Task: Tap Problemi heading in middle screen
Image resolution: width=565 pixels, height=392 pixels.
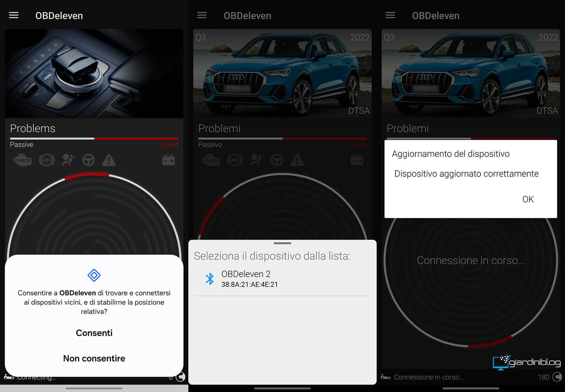Action: point(219,128)
